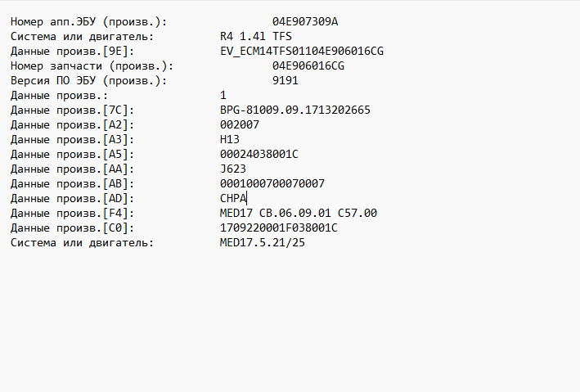Image resolution: width=580 pixels, height=392 pixels.
Task: Click the H13 value on the A3 line
Action: (230, 139)
